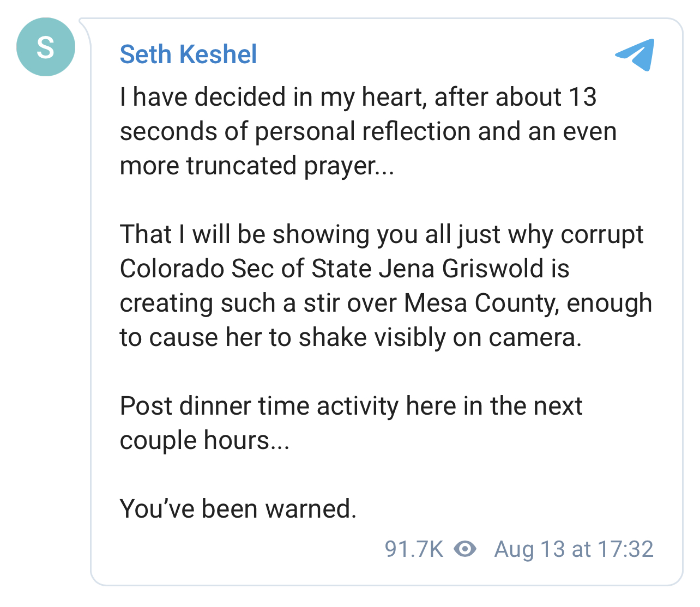The height and width of the screenshot is (607, 700).
Task: Click the word "corrupt" in the message
Action: tap(602, 234)
